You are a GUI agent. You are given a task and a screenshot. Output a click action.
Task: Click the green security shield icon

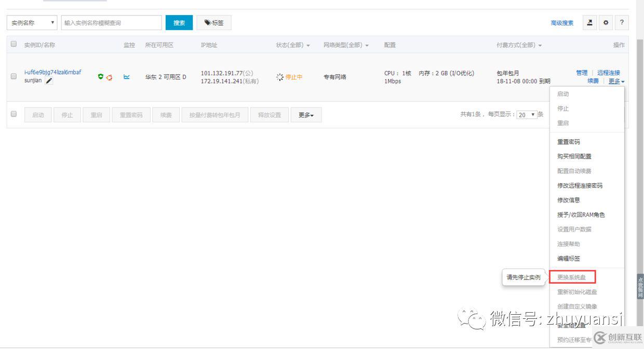tap(101, 76)
